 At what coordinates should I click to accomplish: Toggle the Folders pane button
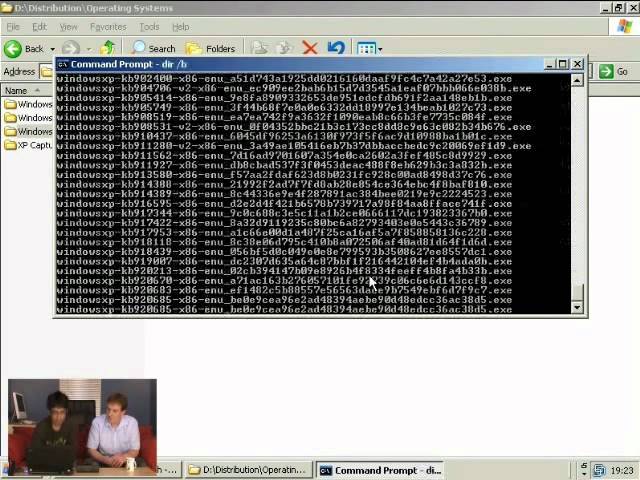[x=211, y=49]
